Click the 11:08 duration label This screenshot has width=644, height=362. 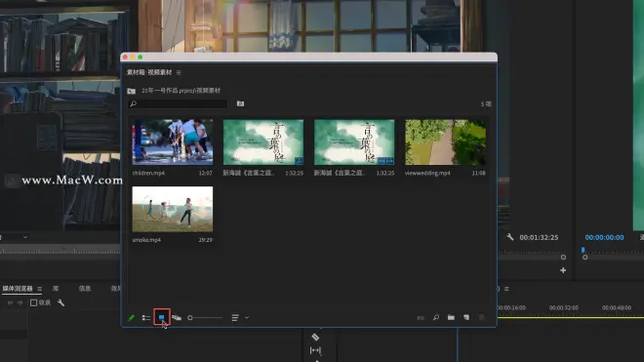(x=478, y=173)
